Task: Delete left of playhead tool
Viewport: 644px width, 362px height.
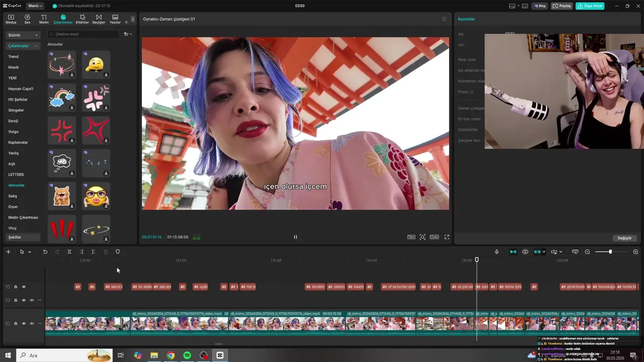Action: (x=82, y=252)
